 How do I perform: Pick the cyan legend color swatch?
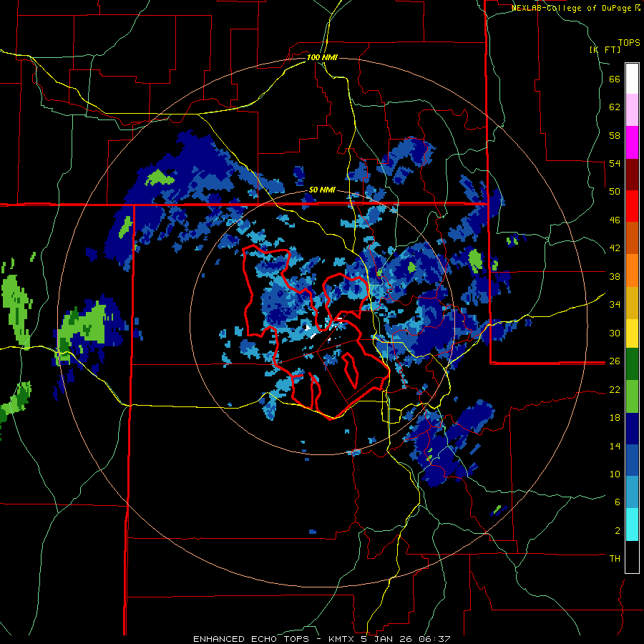pyautogui.click(x=632, y=525)
